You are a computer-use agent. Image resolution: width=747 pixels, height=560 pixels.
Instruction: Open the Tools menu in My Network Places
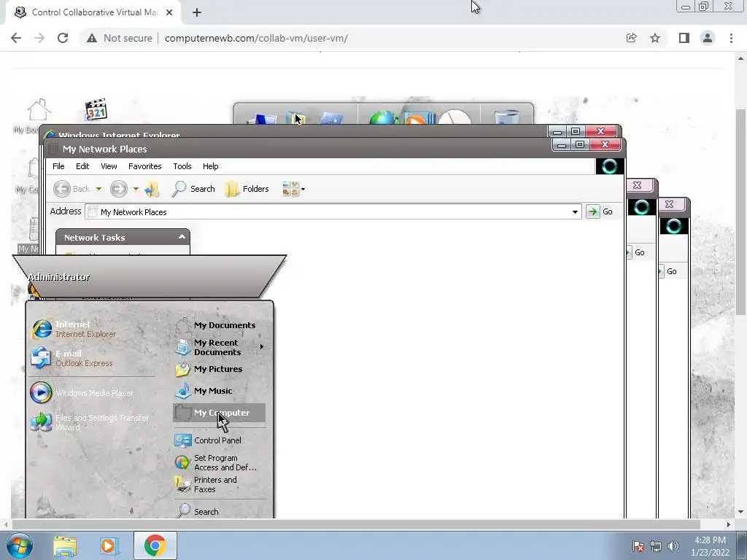pyautogui.click(x=182, y=166)
